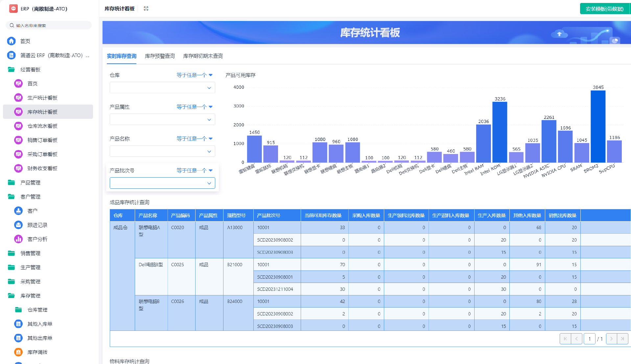631x364 pixels.
Task: Open the 仓库流水看板 dashboard icon
Action: (18, 126)
